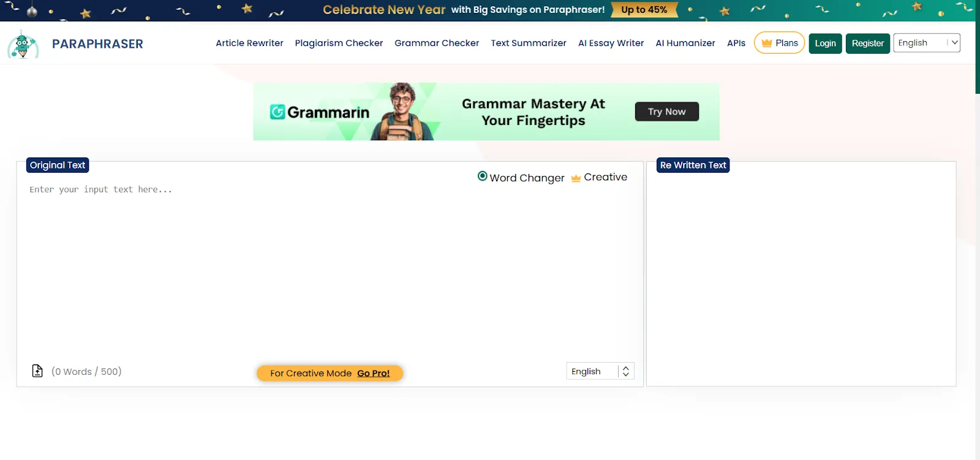Click the Up to 45% promo badge

click(x=644, y=10)
